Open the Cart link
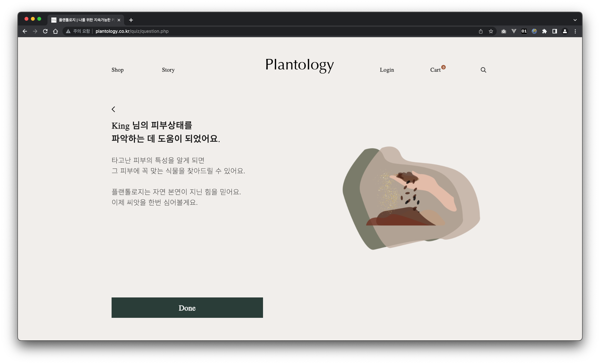The height and width of the screenshot is (364, 600). [435, 70]
